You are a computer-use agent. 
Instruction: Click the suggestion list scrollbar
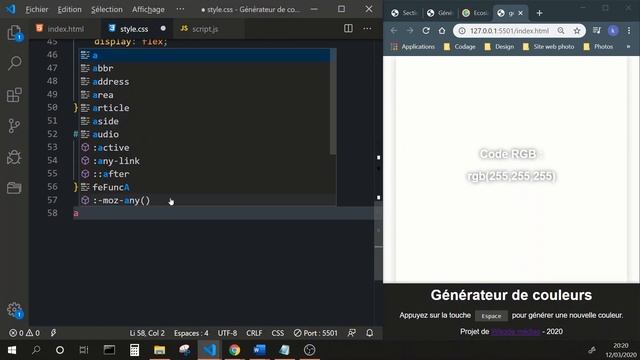(333, 102)
